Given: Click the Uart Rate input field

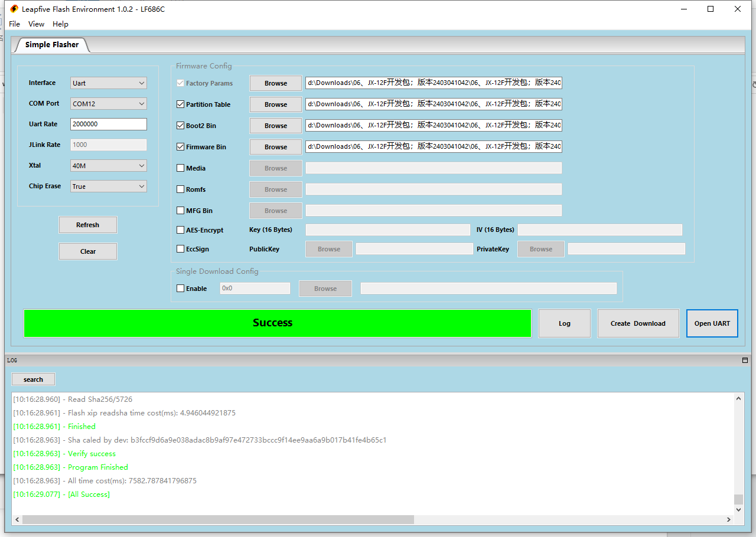Looking at the screenshot, I should 108,125.
